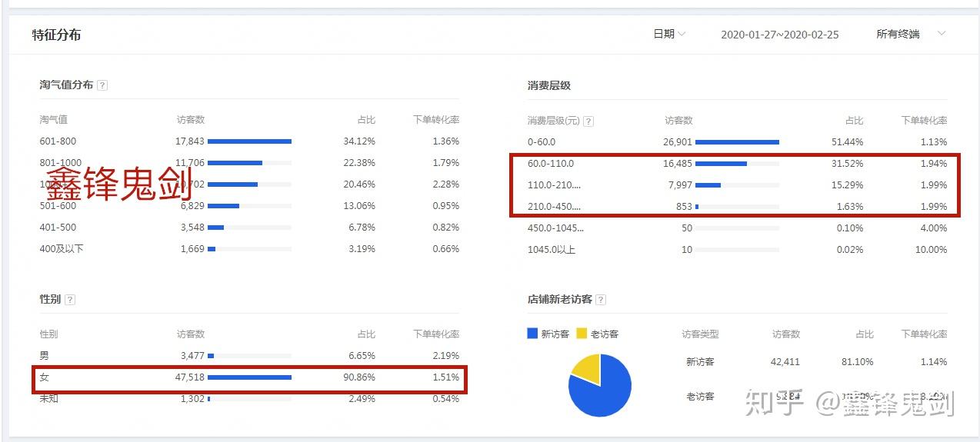Sort by 访客数 in 消费层级 table
Viewport: 980px width, 442px height.
click(678, 121)
